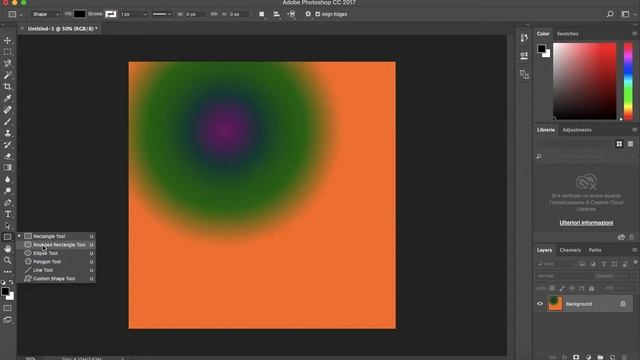Choose Line Tool from flyout
This screenshot has height=360, width=640.
[56, 270]
